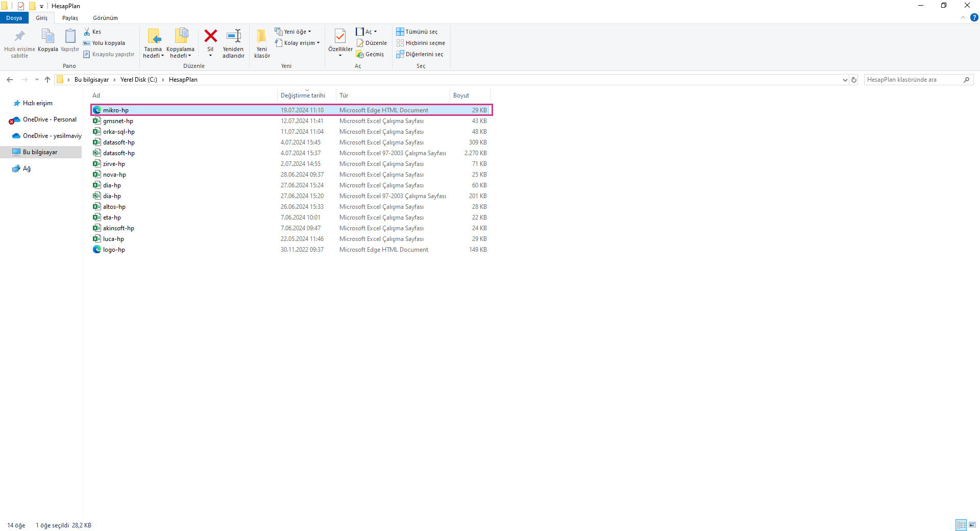
Task: Click Yolu kopyala in the ribbon
Action: coord(104,43)
